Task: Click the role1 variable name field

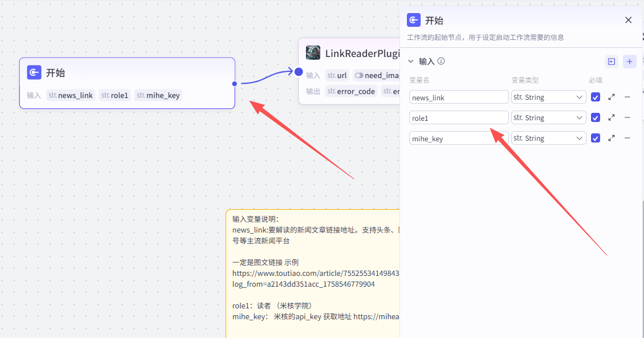Action: tap(458, 118)
